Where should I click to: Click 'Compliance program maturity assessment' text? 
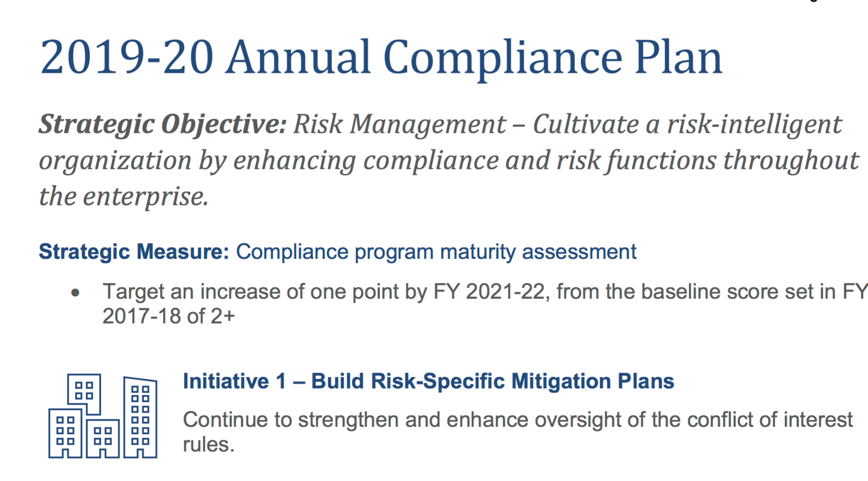[436, 252]
